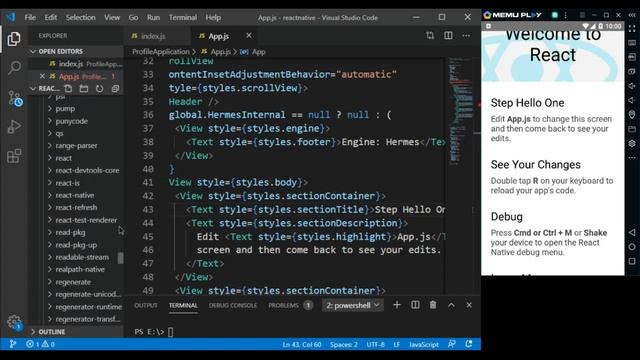
Task: Split the terminal panel
Action: coord(415,305)
